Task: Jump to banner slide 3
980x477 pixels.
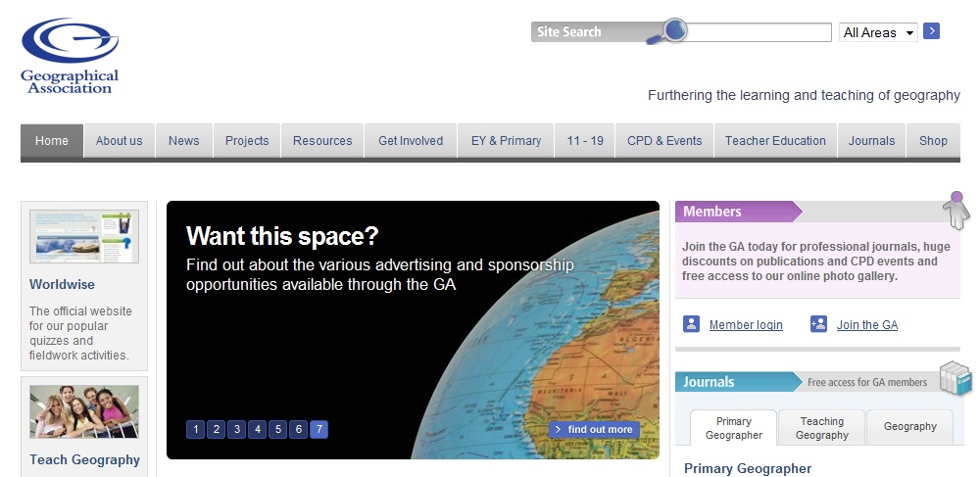Action: tap(237, 429)
